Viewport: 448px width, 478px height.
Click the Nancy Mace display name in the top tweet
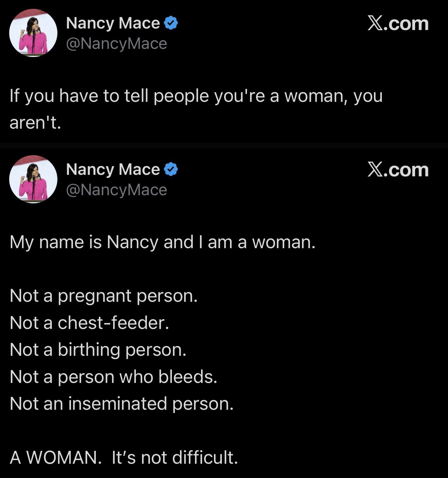pos(113,23)
